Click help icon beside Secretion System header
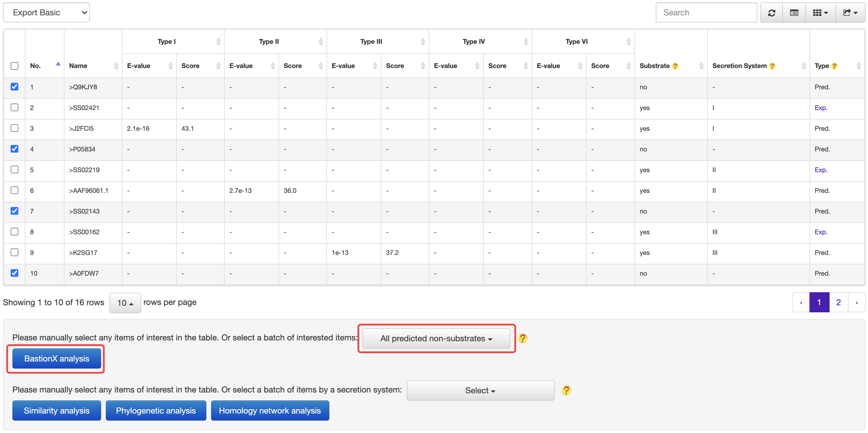 click(x=772, y=66)
